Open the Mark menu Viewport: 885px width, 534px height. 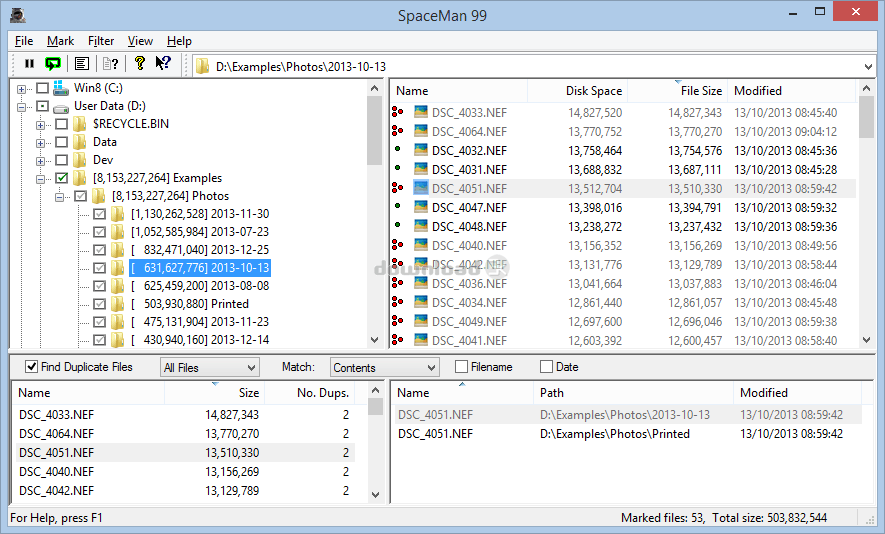coord(60,41)
